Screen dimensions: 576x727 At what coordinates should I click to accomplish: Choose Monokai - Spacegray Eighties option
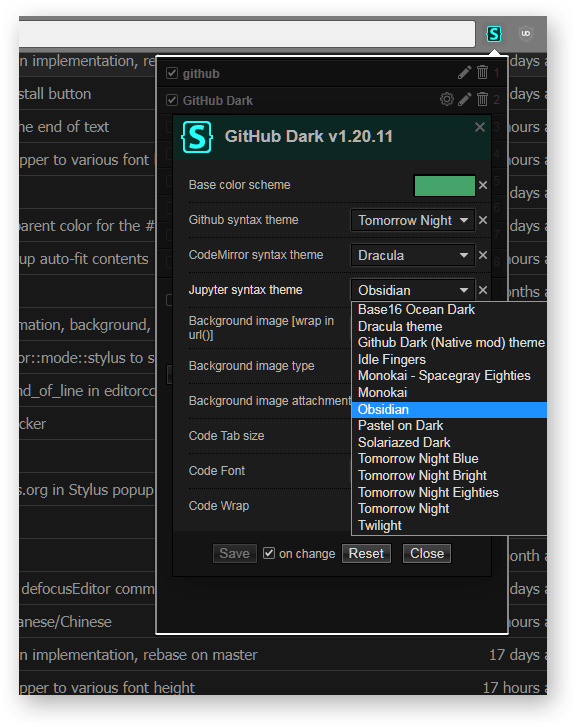[450, 376]
